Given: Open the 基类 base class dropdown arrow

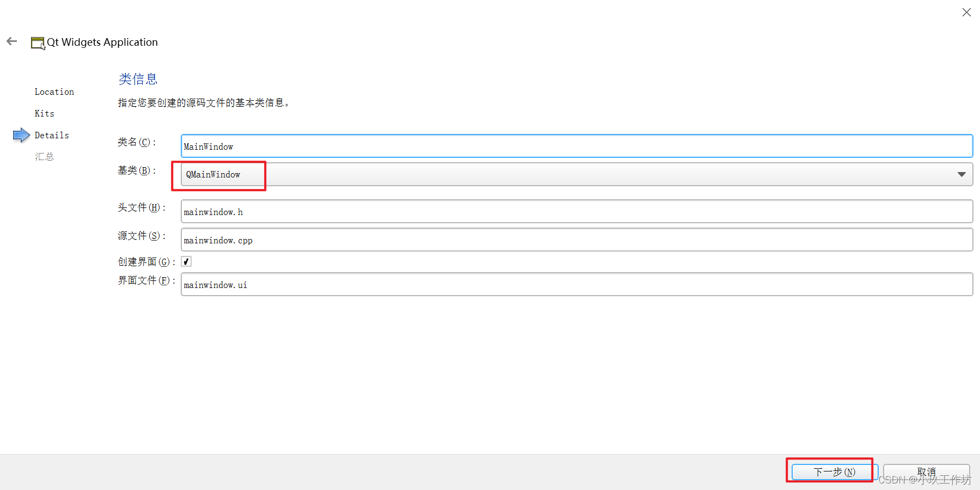Looking at the screenshot, I should tap(961, 174).
